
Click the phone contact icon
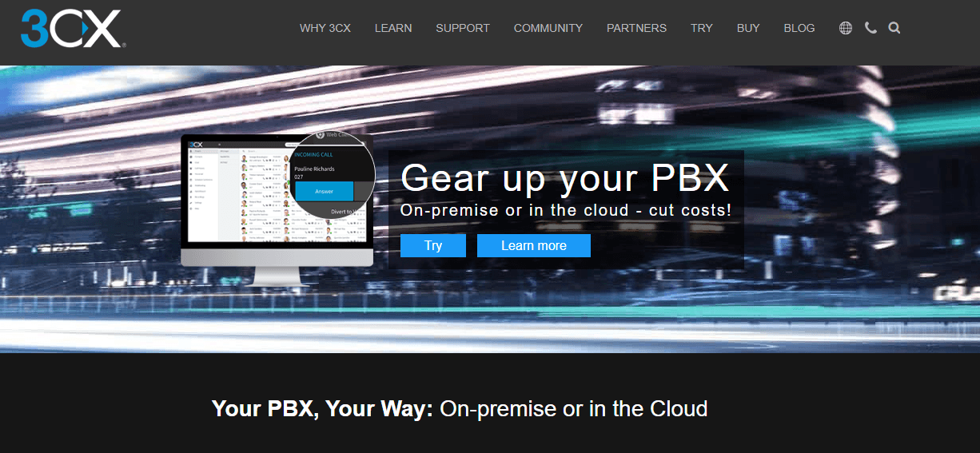870,28
